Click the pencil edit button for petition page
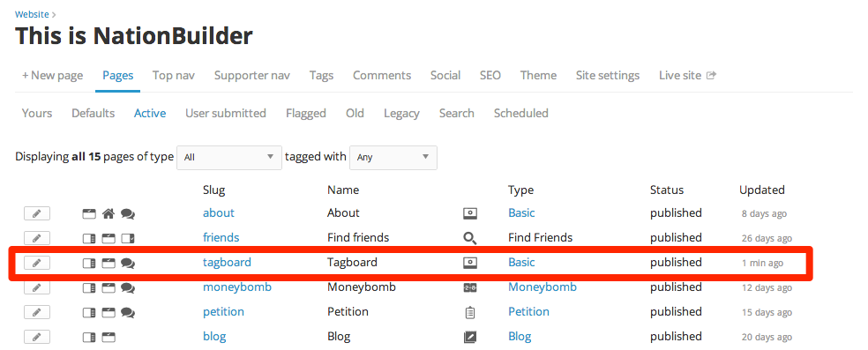Screen dimensions: 868x350 [36, 312]
